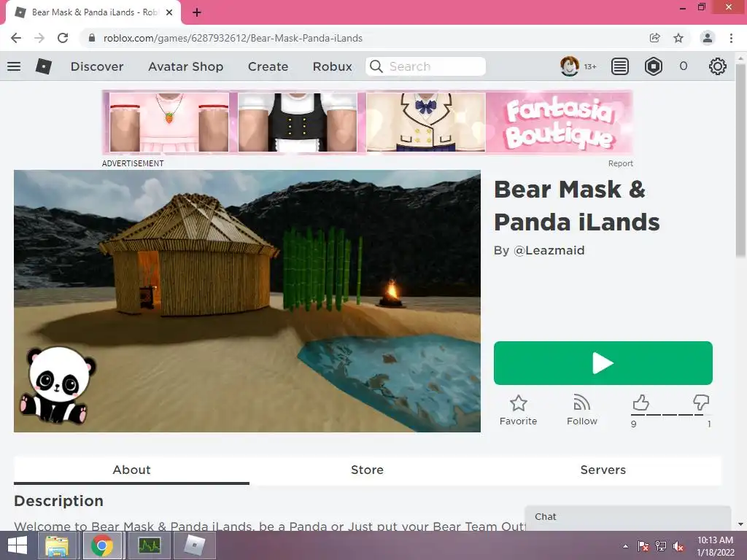Open the Robux page
The image size is (747, 560).
[x=333, y=66]
